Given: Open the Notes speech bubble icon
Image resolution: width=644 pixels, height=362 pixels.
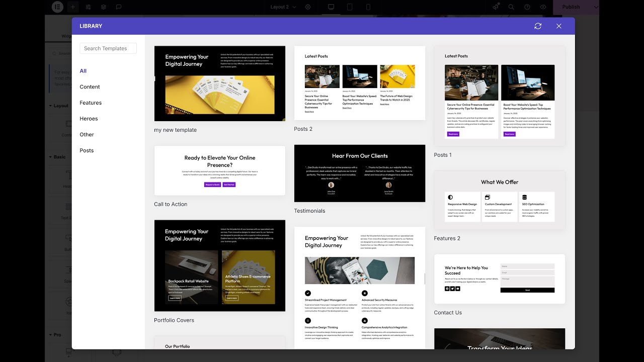Looking at the screenshot, I should [x=119, y=7].
